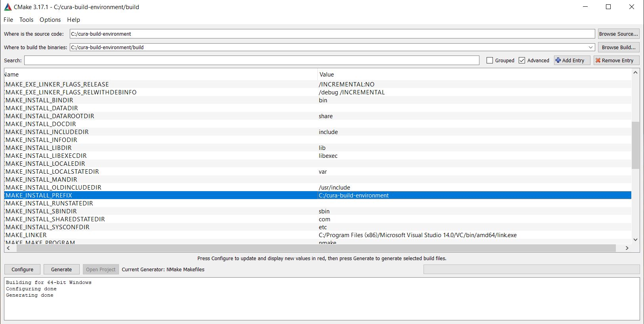Click the source code path field

(332, 34)
